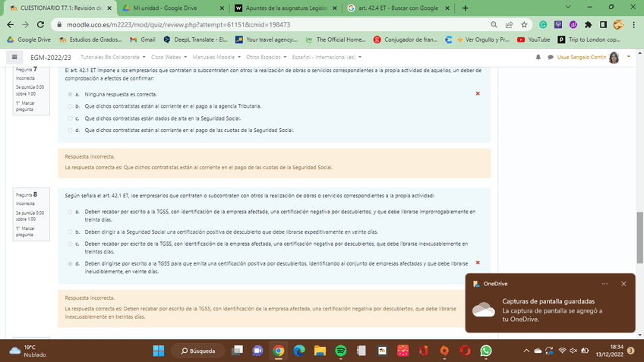Open YouTube bookmark
Image resolution: width=644 pixels, height=362 pixels.
click(534, 39)
